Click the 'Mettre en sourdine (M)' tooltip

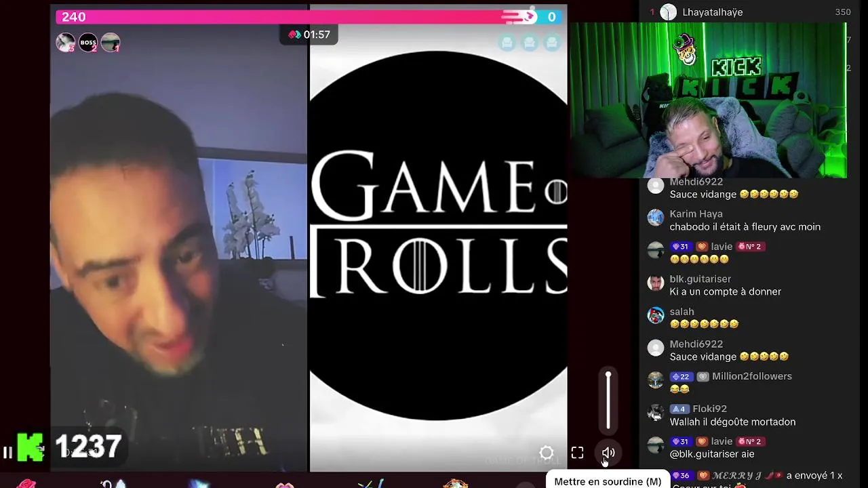(x=608, y=481)
